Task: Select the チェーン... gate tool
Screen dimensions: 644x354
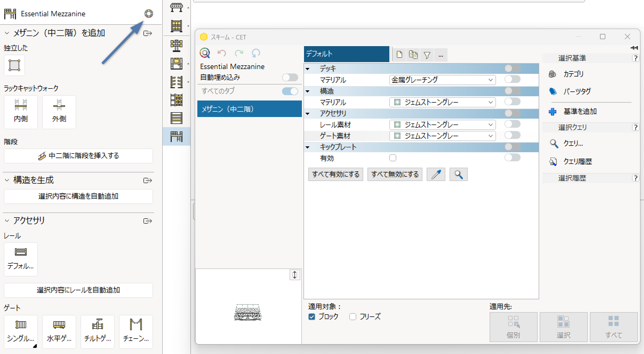Action: tap(136, 332)
